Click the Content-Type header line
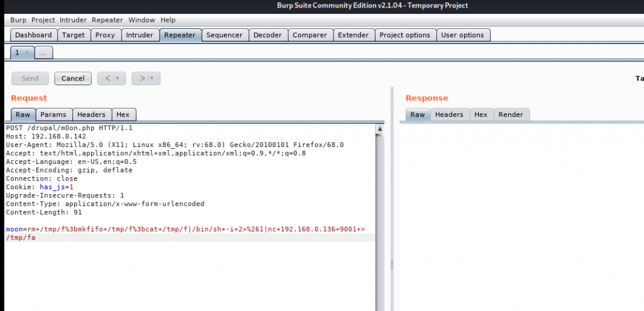Viewport: 644px width, 311px height. click(105, 204)
